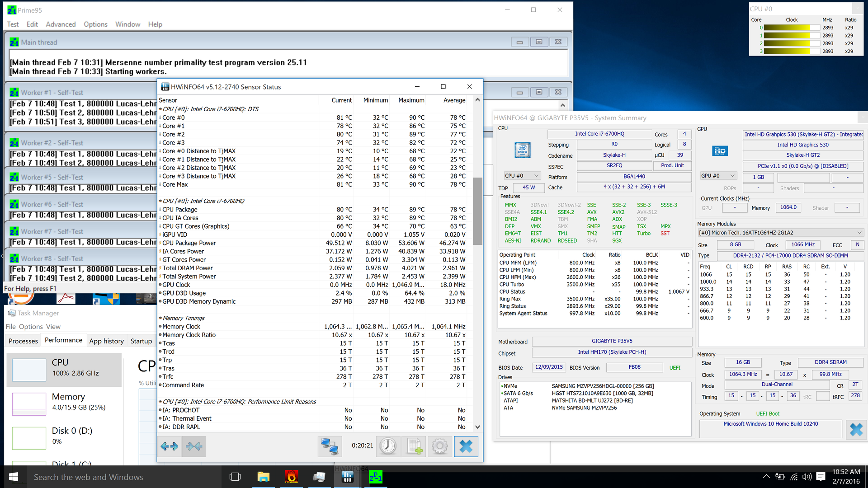Open the HWiNFO64 taskbar icon
Screen dimensions: 868x488
pos(347,477)
